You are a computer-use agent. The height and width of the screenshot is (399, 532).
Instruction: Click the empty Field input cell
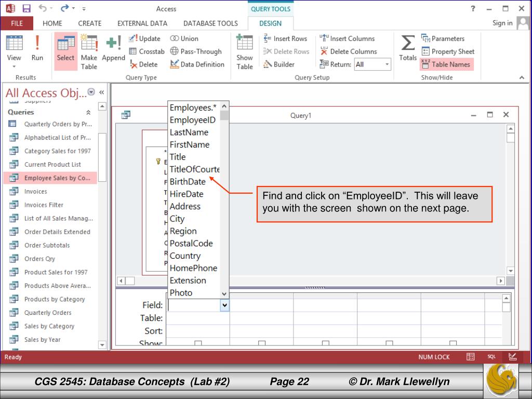pyautogui.click(x=194, y=305)
